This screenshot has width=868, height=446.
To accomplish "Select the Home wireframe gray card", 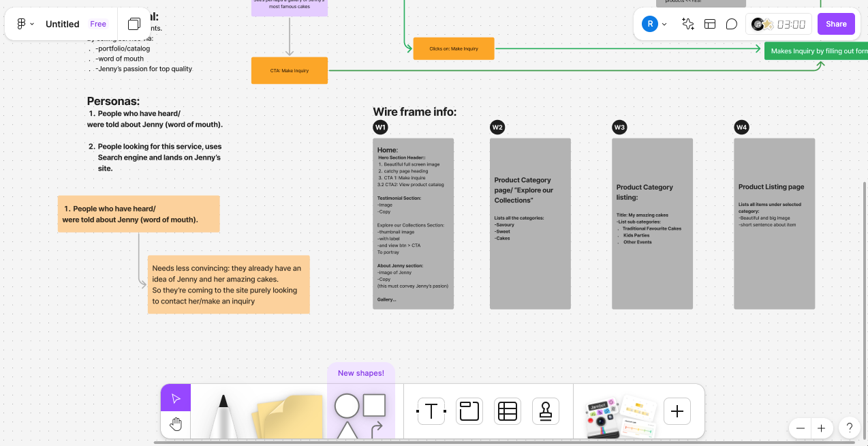I will (x=414, y=224).
